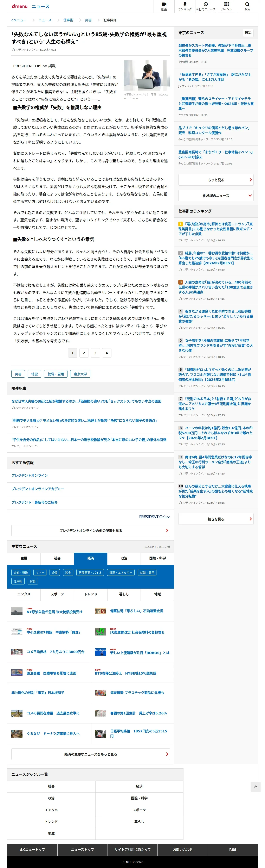The width and height of the screenshot is (265, 868).
Task: Open コメ平均価格 7カ月ぶりに3000円台
Action: 56,652
